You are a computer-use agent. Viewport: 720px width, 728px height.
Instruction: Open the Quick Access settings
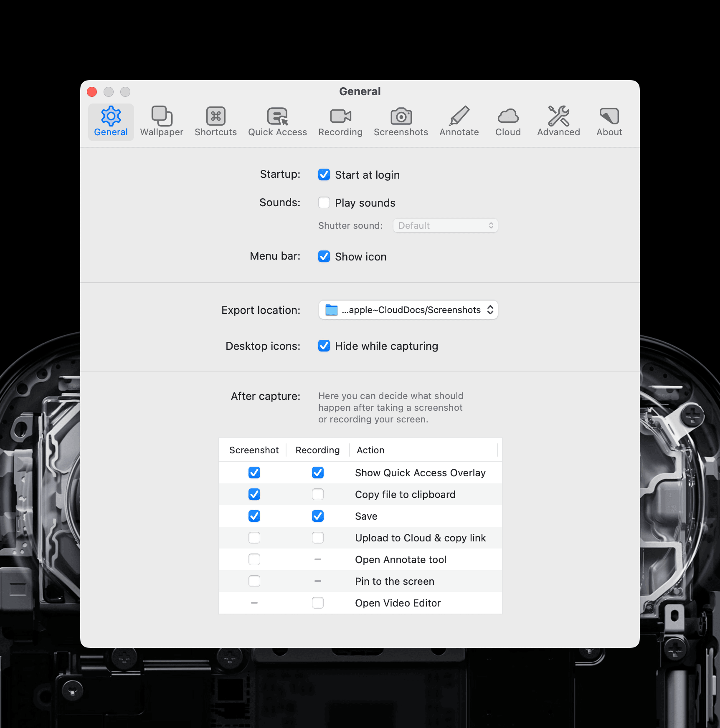pyautogui.click(x=277, y=121)
